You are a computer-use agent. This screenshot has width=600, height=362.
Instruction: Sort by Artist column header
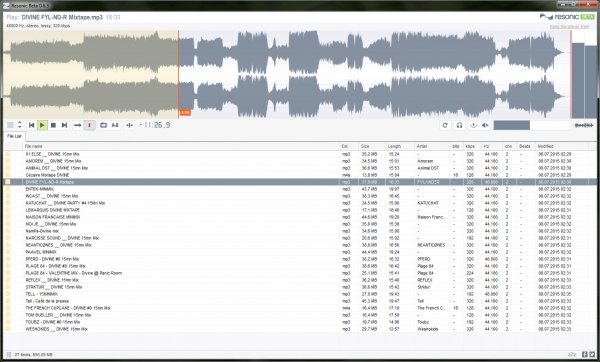433,146
